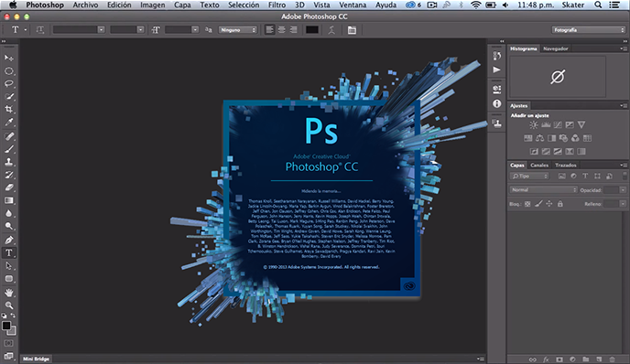Image resolution: width=630 pixels, height=364 pixels.
Task: Select the Rounded Rectangle shape tool
Action: click(x=9, y=279)
